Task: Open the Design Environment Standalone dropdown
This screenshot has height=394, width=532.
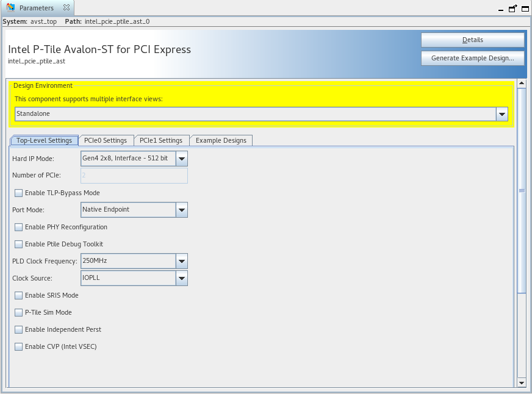Action: 261,114
